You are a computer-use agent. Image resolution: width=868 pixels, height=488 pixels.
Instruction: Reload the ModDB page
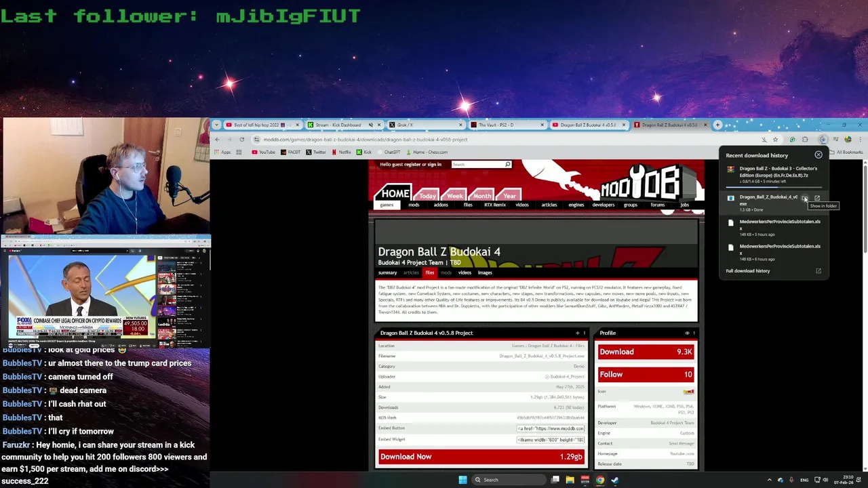coord(241,140)
